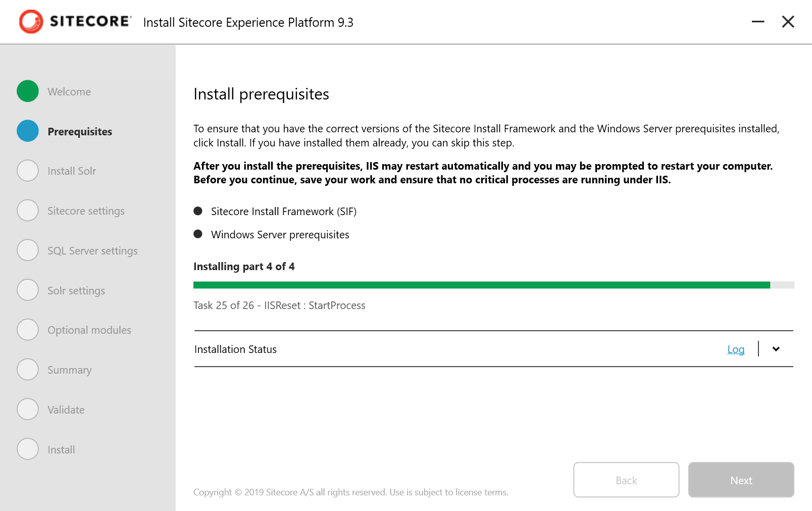The height and width of the screenshot is (511, 812).
Task: Select the Install step indicator circle
Action: [x=28, y=448]
